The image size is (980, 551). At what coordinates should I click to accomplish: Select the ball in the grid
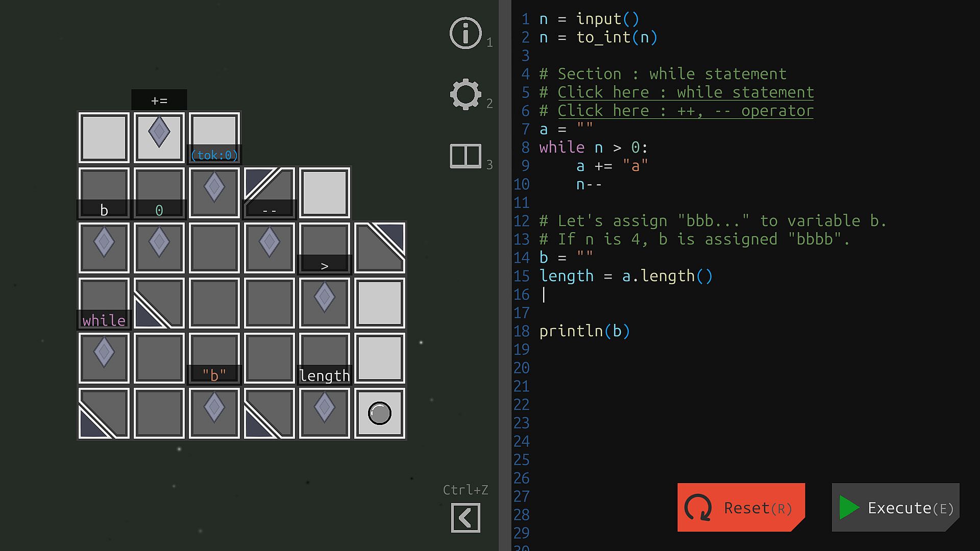click(379, 413)
